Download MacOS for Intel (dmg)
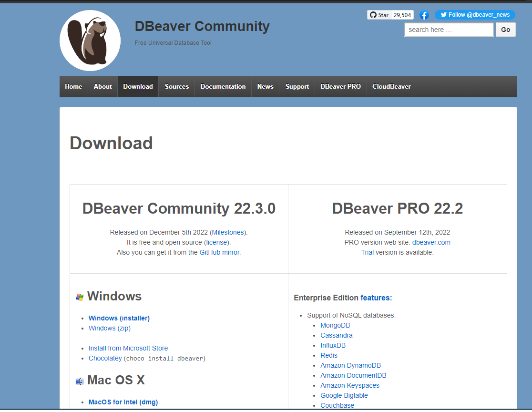The width and height of the screenshot is (532, 412). tap(123, 402)
